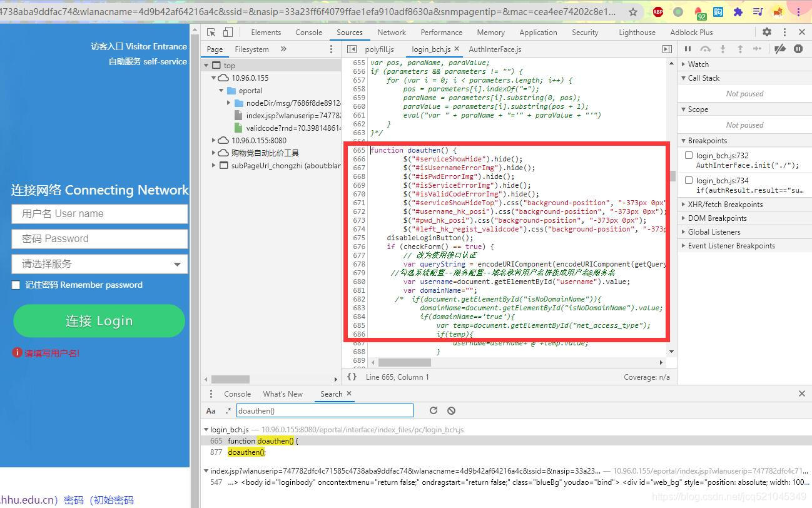Open the drawer three-dot menu
The height and width of the screenshot is (508, 812).
[211, 394]
